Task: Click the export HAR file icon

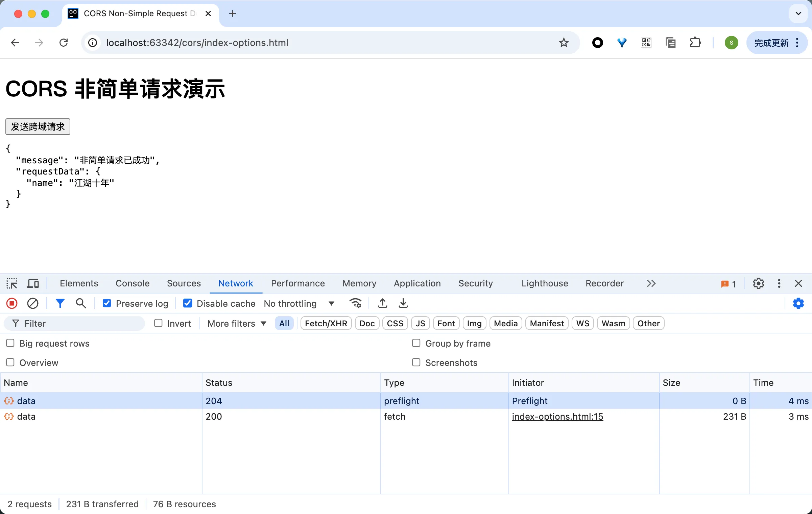Action: (404, 303)
